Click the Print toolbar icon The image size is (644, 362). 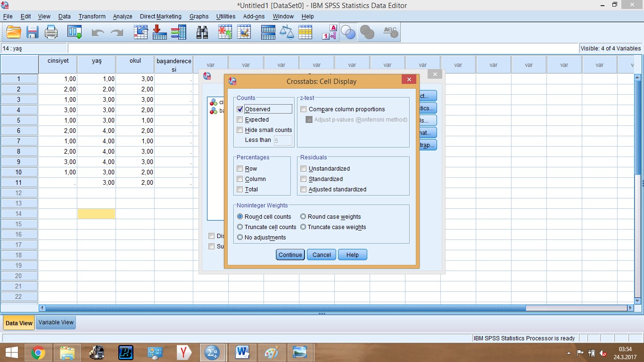point(51,32)
